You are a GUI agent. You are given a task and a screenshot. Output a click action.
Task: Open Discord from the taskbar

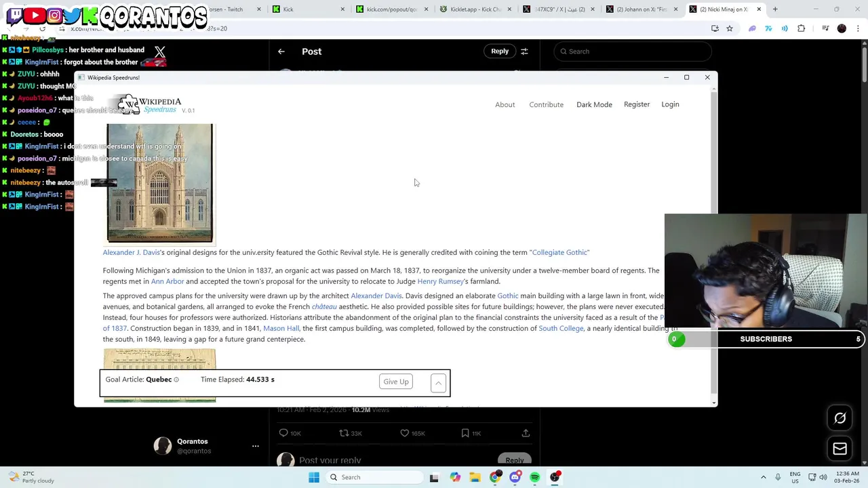[x=515, y=477]
